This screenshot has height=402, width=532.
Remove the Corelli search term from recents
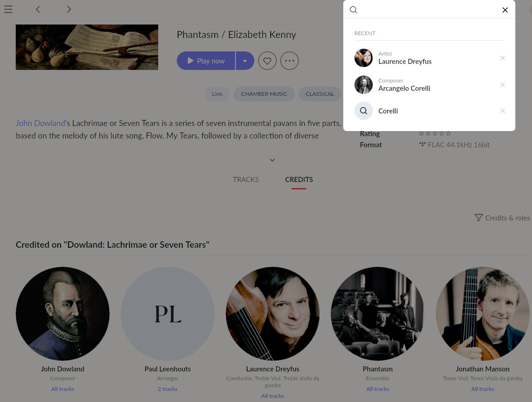click(x=502, y=111)
